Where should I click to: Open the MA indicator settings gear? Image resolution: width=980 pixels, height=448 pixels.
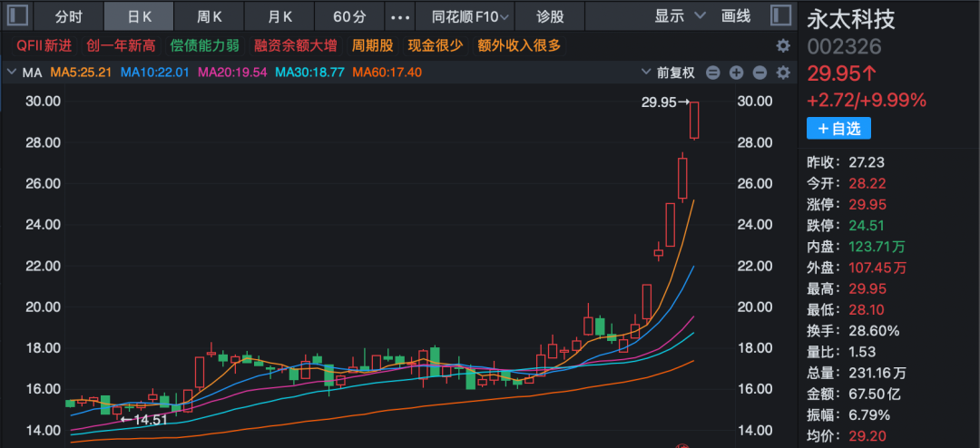click(782, 73)
